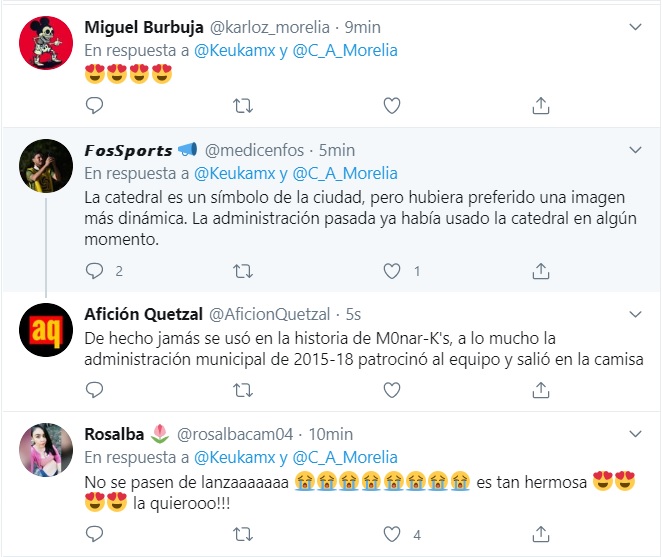This screenshot has height=557, width=662.
Task: Retweet Miguel Burbuja's emoji tweet
Action: click(x=243, y=105)
